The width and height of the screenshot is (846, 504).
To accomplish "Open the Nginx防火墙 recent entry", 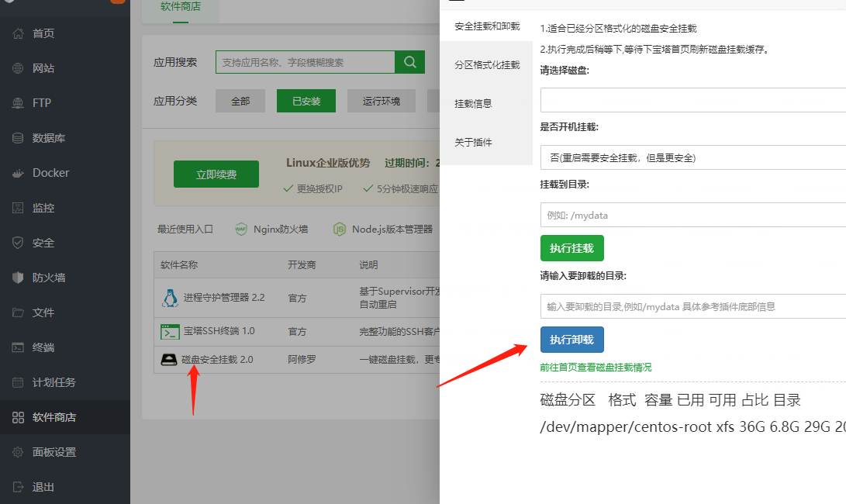I will coord(281,230).
